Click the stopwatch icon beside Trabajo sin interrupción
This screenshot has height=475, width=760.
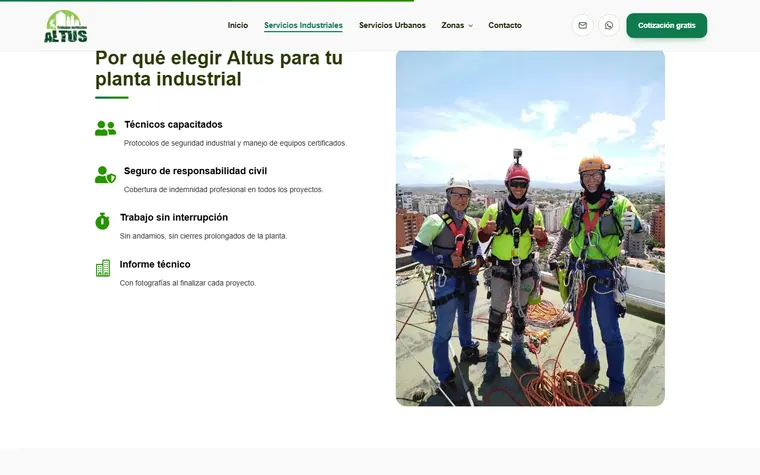(x=102, y=221)
